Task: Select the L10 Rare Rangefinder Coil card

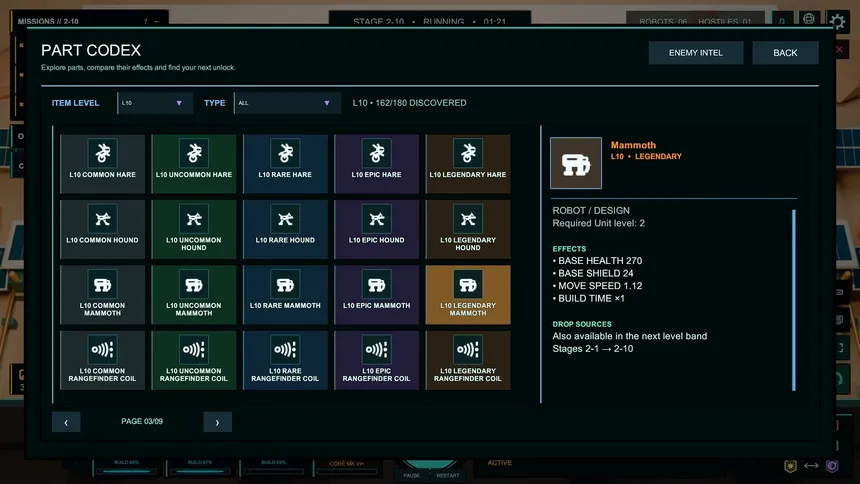Action: pyautogui.click(x=285, y=360)
